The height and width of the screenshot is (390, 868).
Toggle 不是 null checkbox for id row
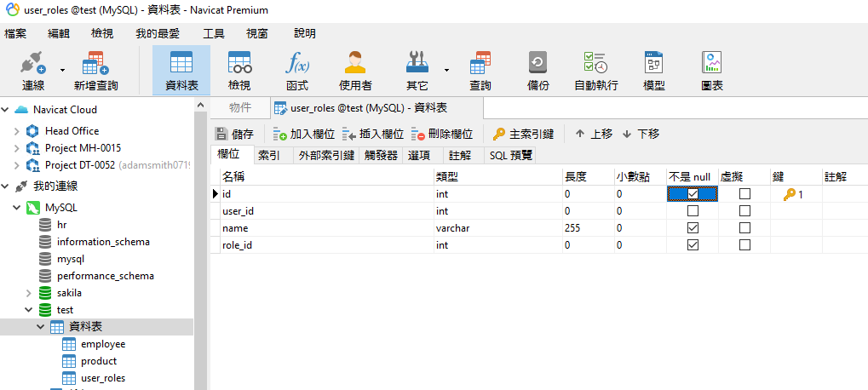point(693,194)
